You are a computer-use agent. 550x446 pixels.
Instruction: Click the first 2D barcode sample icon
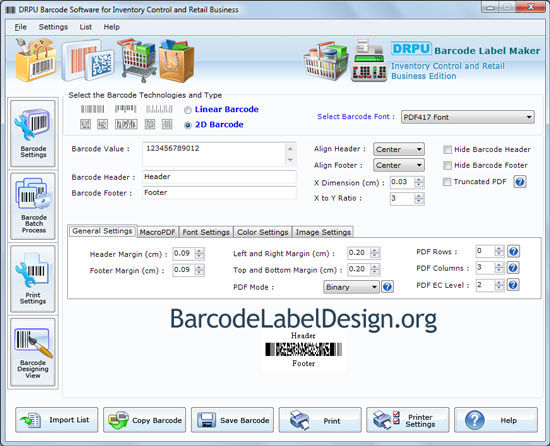click(85, 124)
